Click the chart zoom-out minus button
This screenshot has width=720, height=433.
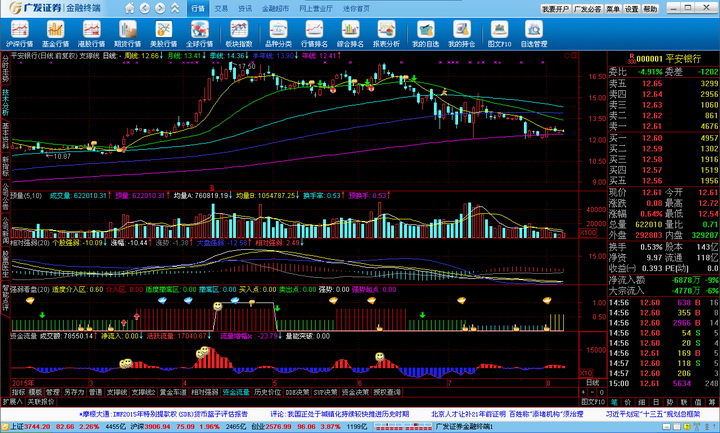[592, 392]
